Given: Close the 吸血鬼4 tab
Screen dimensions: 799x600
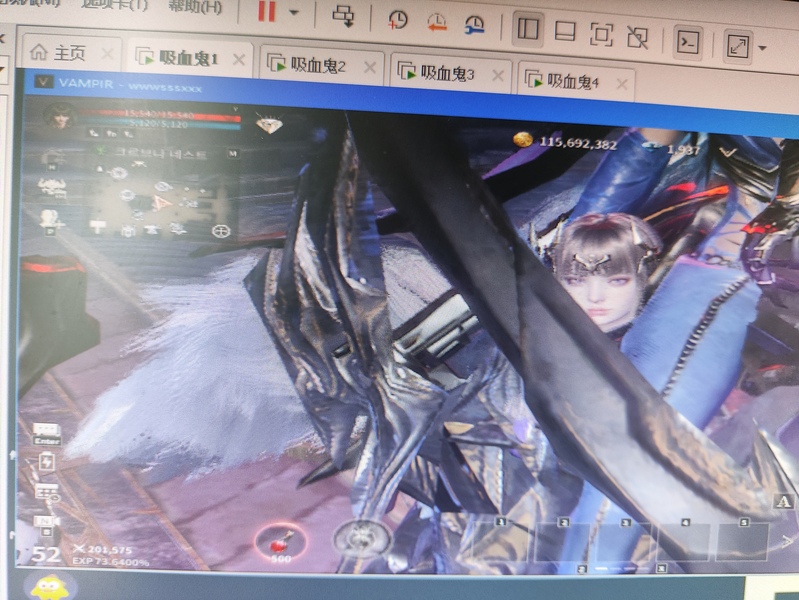Looking at the screenshot, I should (x=622, y=84).
